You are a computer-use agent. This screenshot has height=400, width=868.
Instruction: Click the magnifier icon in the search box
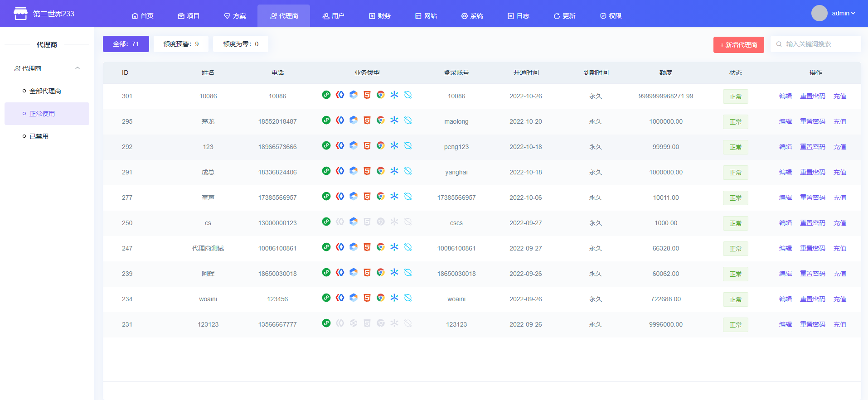779,44
